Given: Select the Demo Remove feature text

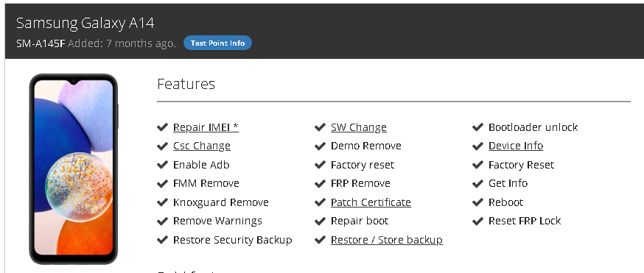Looking at the screenshot, I should (x=366, y=146).
